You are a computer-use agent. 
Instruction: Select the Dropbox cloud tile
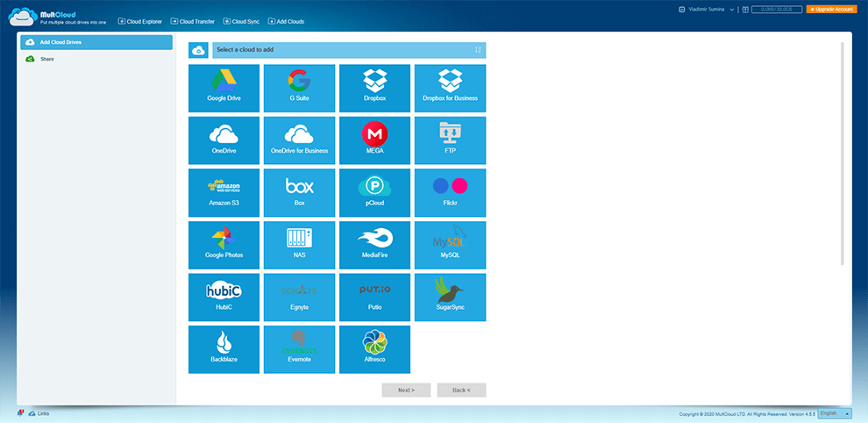coord(374,88)
